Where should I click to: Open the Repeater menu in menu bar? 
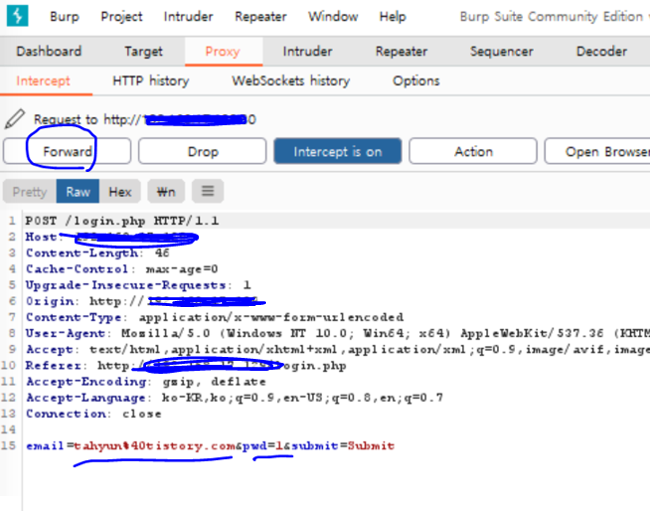260,17
